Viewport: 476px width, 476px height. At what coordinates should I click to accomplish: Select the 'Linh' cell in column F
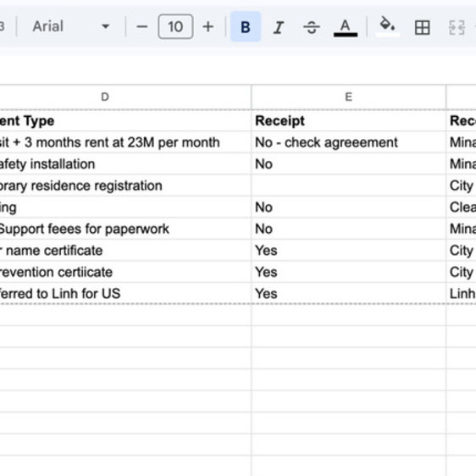point(462,293)
